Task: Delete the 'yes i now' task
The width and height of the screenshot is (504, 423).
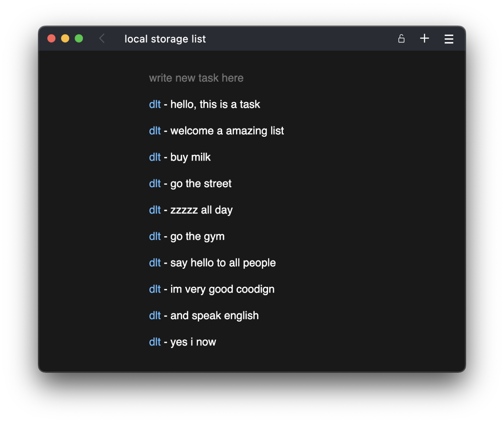Action: pyautogui.click(x=155, y=342)
